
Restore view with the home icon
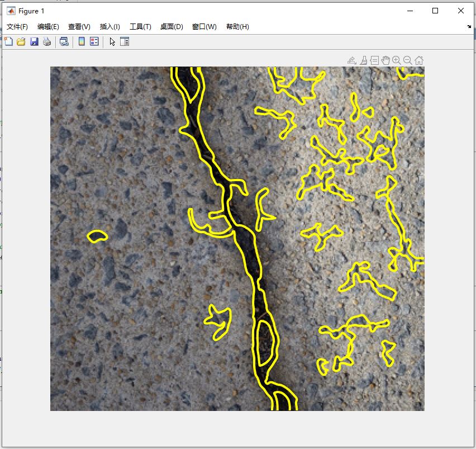[419, 60]
